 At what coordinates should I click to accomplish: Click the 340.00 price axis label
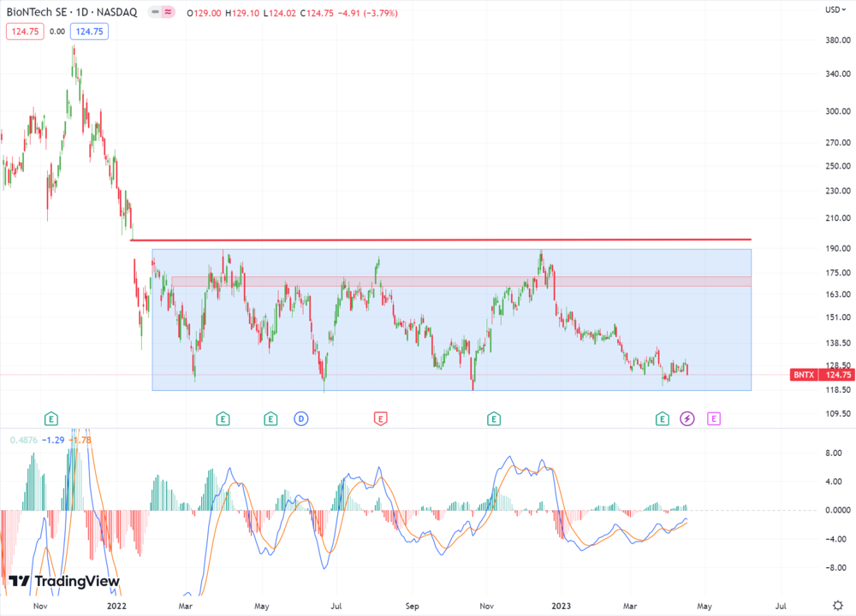click(x=838, y=74)
